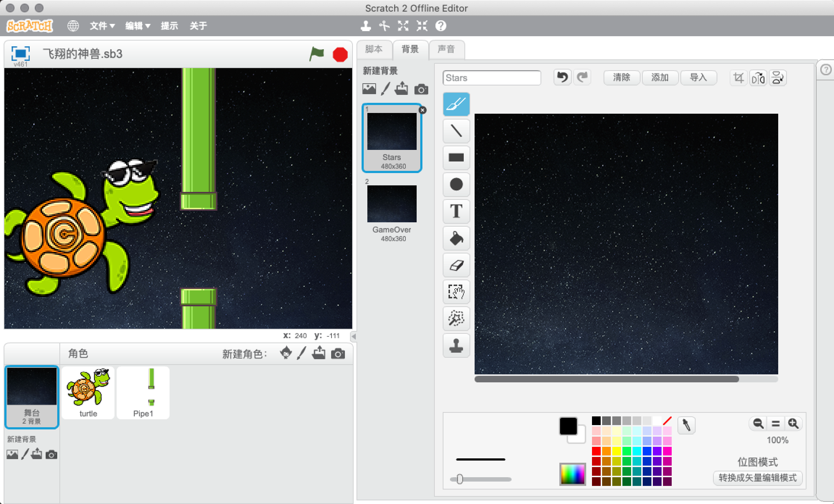Click 转换成矢量编辑模式 button
This screenshot has width=834, height=504.
pos(758,478)
